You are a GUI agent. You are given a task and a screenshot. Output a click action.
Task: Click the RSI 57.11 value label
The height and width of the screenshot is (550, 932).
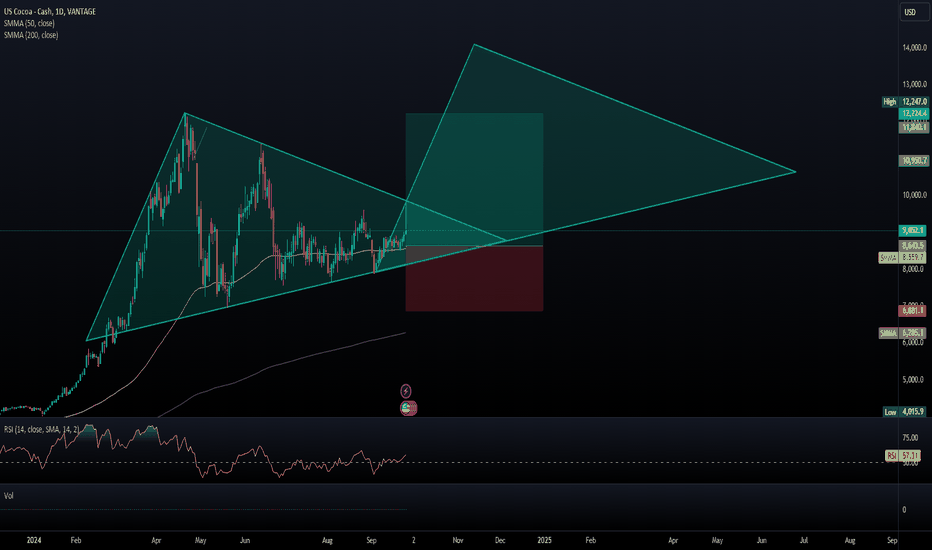(x=903, y=455)
